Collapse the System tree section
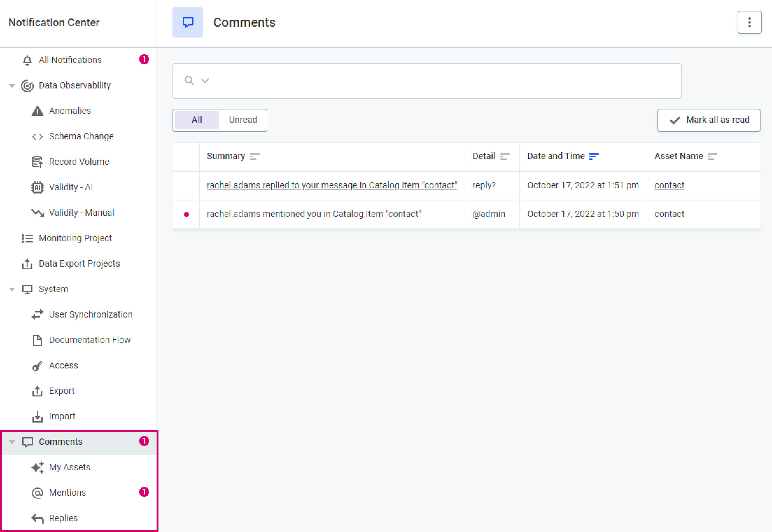The height and width of the screenshot is (532, 772). [12, 289]
